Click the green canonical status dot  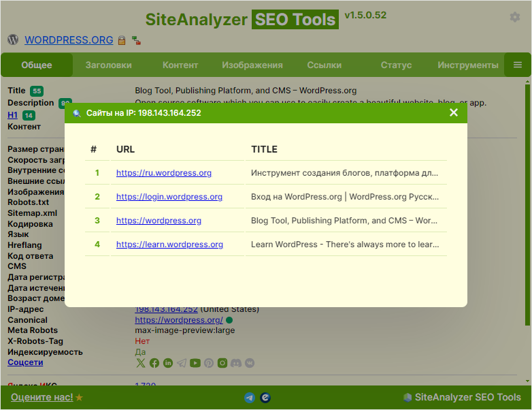coord(229,320)
